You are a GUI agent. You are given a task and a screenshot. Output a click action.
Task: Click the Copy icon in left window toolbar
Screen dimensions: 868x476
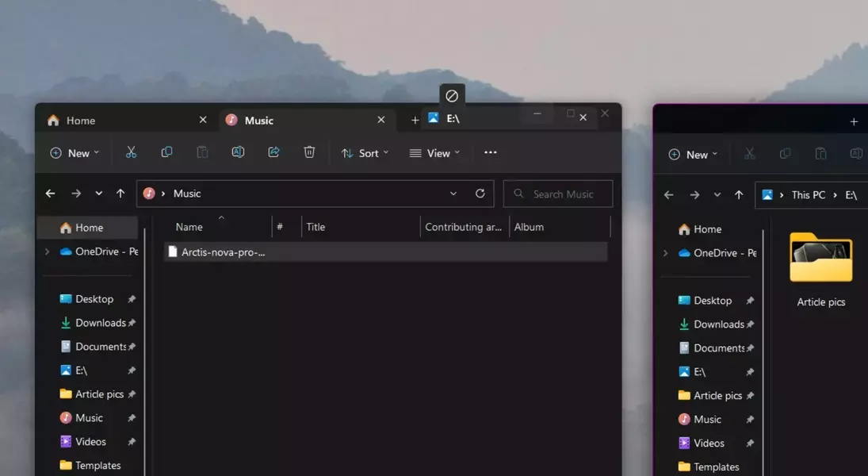tap(166, 152)
